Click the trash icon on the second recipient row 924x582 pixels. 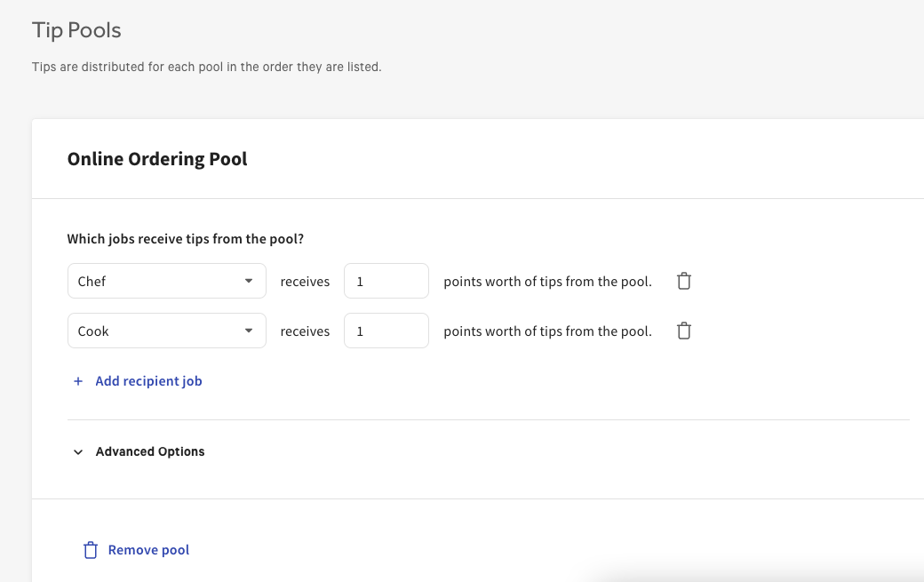pyautogui.click(x=683, y=330)
